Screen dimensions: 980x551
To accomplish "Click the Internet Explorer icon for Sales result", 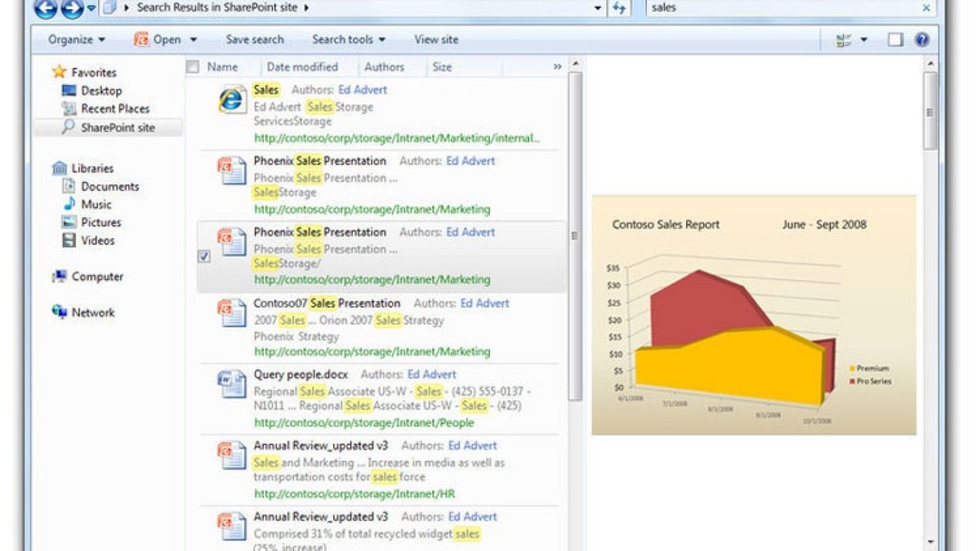I will [x=232, y=100].
